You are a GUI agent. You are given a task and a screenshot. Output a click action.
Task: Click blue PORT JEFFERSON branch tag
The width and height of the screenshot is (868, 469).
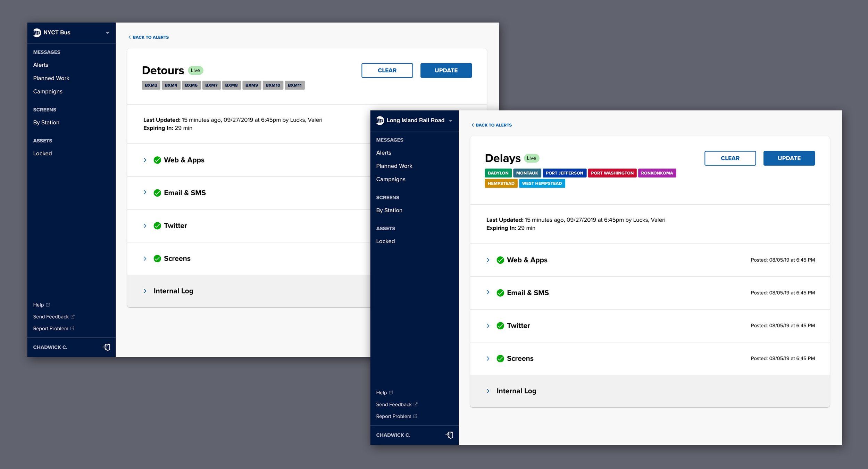click(565, 173)
